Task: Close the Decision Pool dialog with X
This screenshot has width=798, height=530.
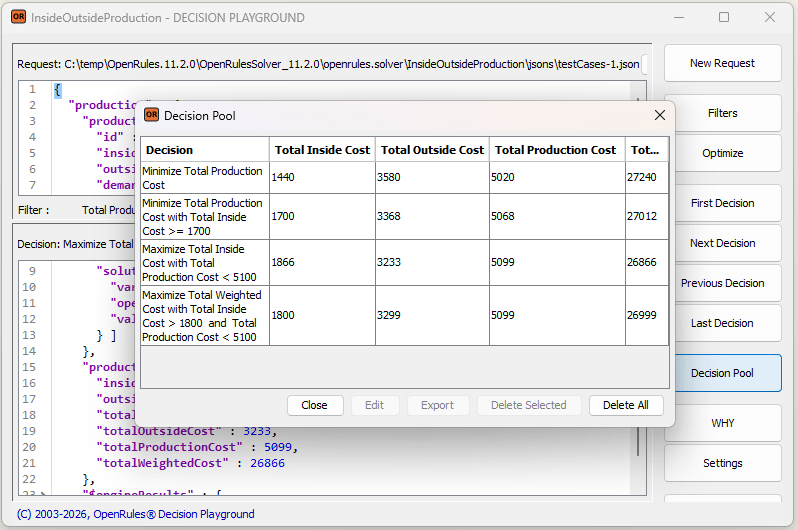Action: pos(659,116)
